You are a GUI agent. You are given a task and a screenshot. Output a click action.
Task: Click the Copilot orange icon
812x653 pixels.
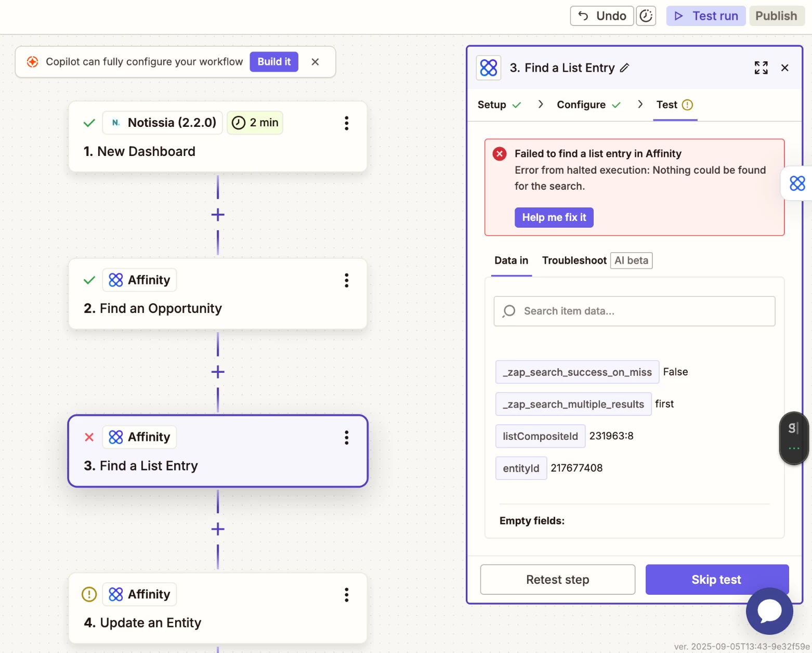(32, 62)
